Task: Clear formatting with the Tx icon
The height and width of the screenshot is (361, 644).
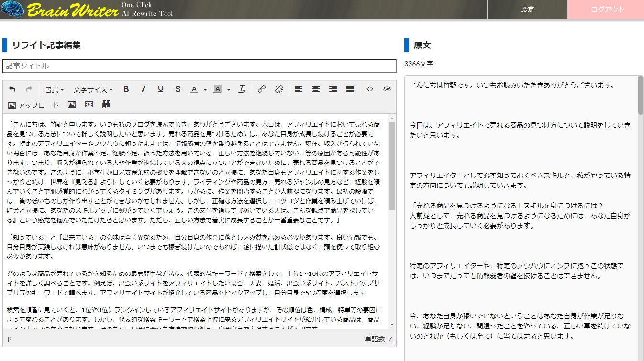Action: click(242, 89)
